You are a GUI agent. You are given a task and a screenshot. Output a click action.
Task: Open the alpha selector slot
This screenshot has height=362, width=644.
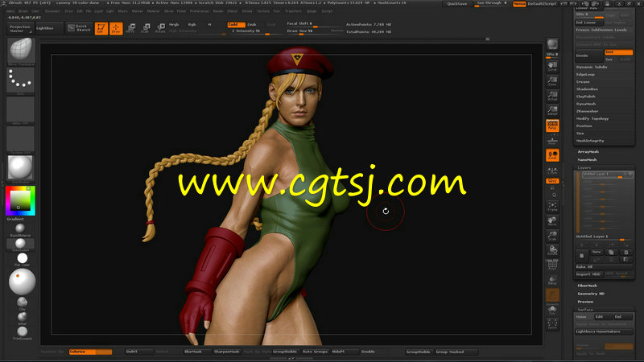tap(21, 110)
